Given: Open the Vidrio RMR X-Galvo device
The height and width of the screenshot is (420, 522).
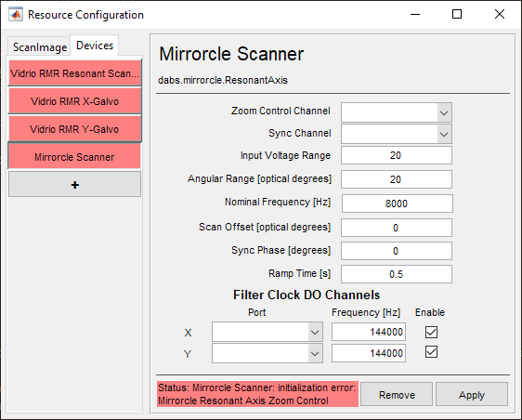Looking at the screenshot, I should [x=74, y=101].
